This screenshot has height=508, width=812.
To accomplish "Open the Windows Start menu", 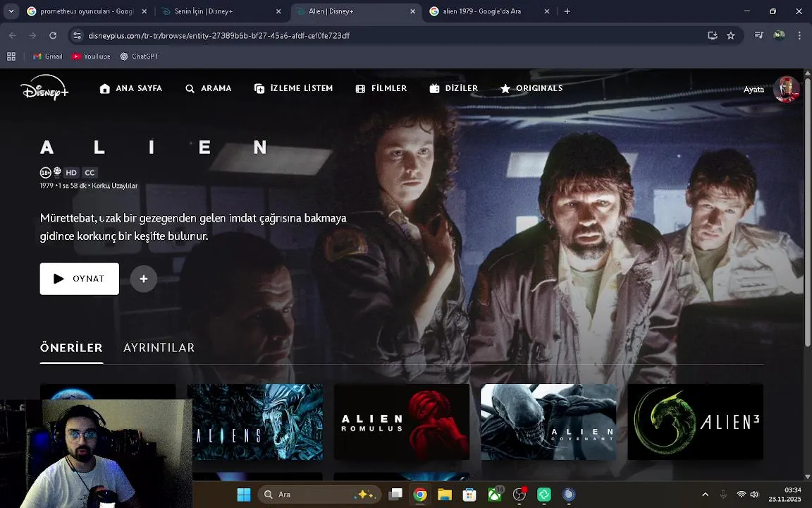I will 243,495.
